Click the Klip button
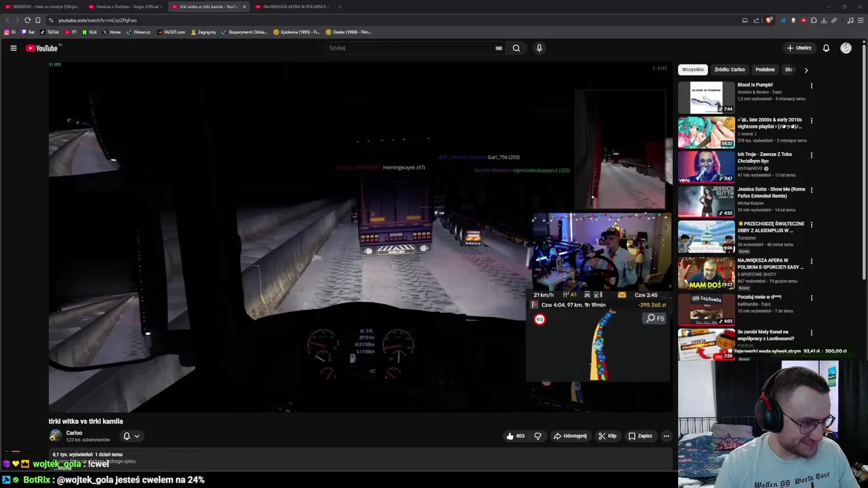Image resolution: width=868 pixels, height=488 pixels. pyautogui.click(x=607, y=436)
